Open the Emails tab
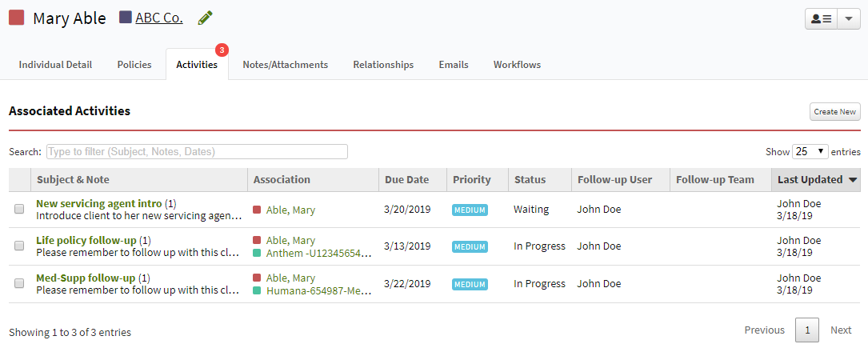The height and width of the screenshot is (344, 868). [x=454, y=65]
